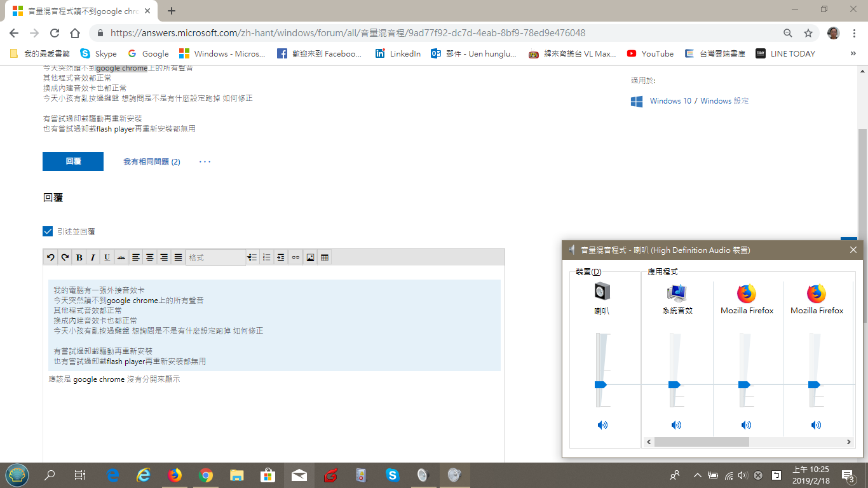Image resolution: width=868 pixels, height=488 pixels.
Task: Uncheck the 引述並回覆 checkbox
Action: point(48,231)
